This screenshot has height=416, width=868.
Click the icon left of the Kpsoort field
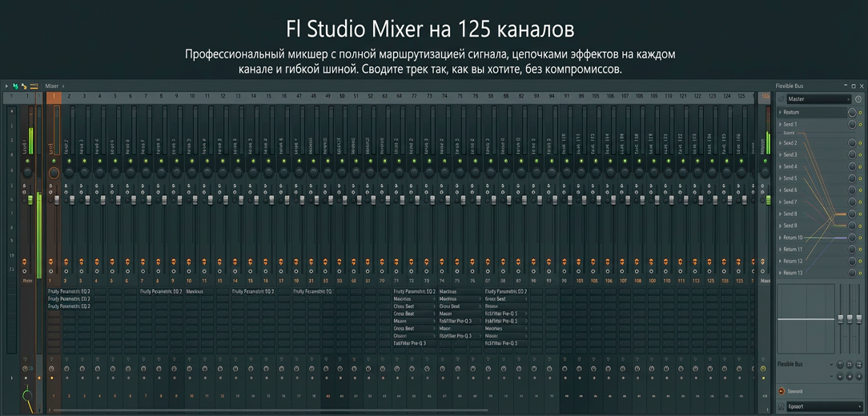(781, 406)
